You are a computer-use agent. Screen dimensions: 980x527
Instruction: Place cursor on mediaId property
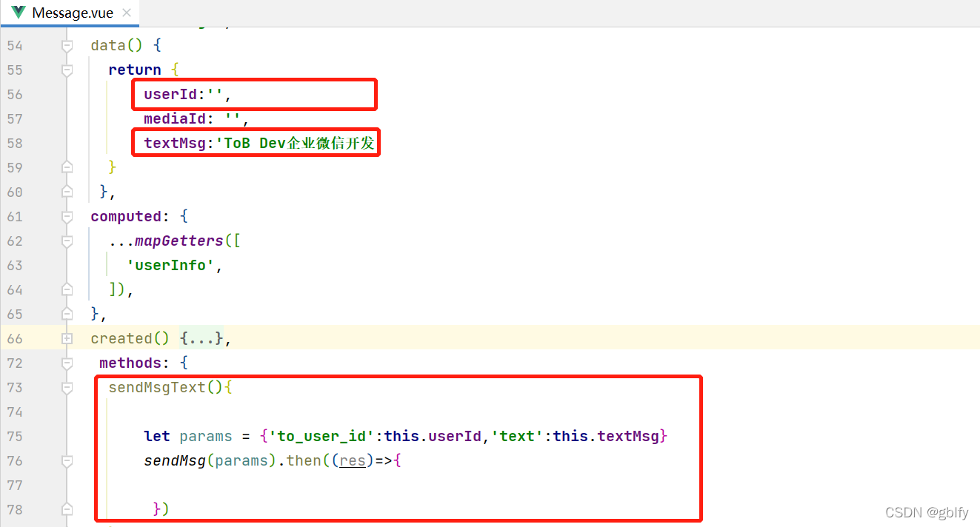coord(175,119)
